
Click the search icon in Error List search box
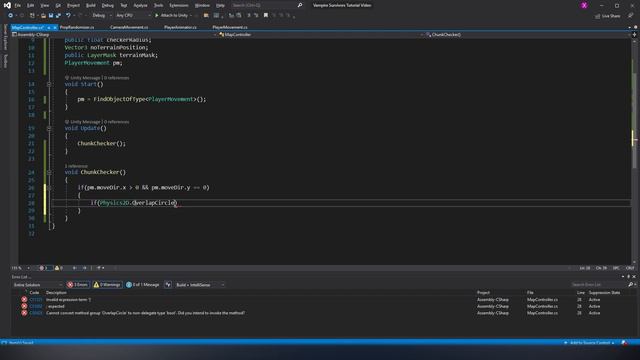(630, 284)
